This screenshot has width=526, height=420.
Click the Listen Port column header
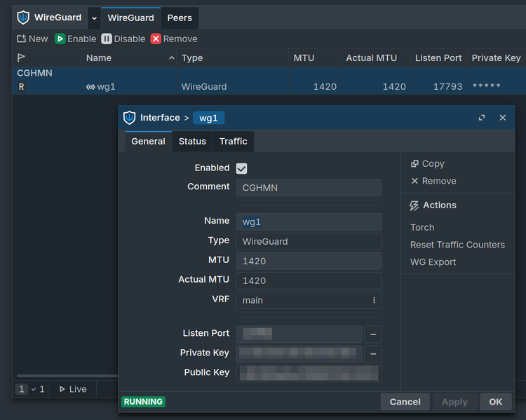(438, 58)
